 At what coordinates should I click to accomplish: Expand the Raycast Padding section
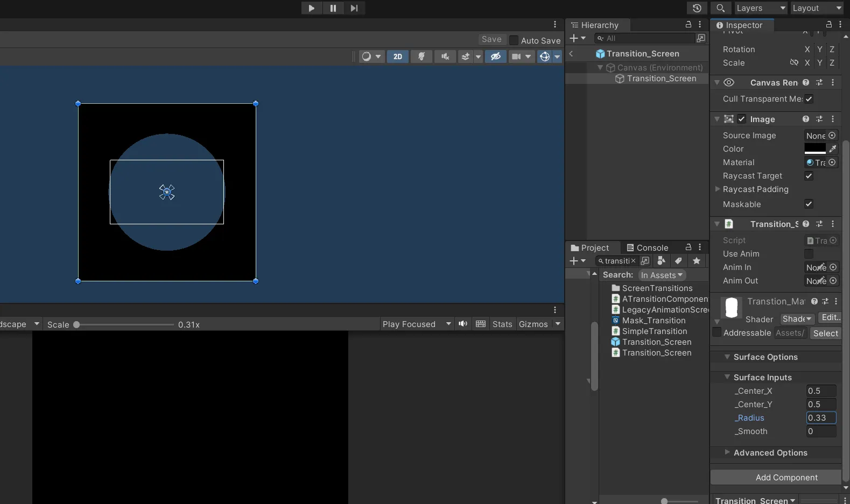point(718,189)
